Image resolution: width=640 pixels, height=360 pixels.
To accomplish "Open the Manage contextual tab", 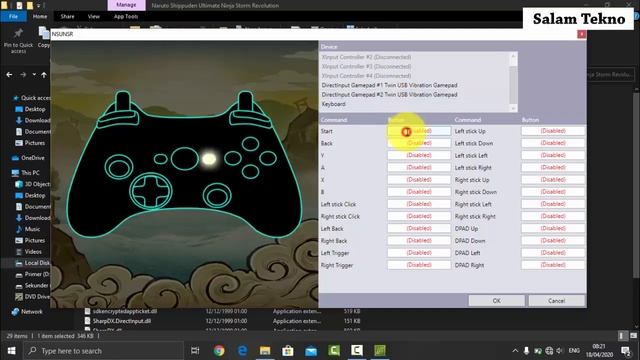I will [126, 5].
